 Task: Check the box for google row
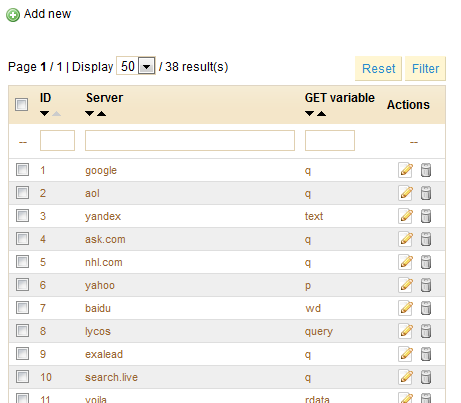click(22, 169)
